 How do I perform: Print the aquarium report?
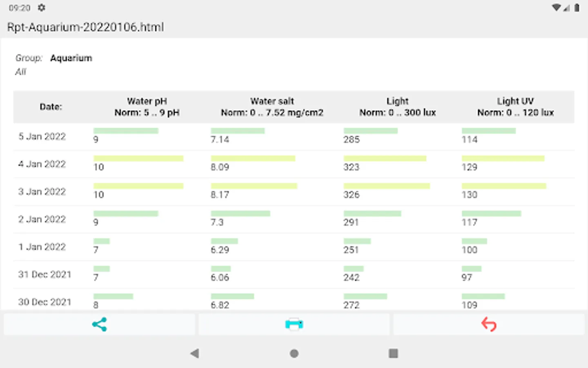(x=294, y=325)
